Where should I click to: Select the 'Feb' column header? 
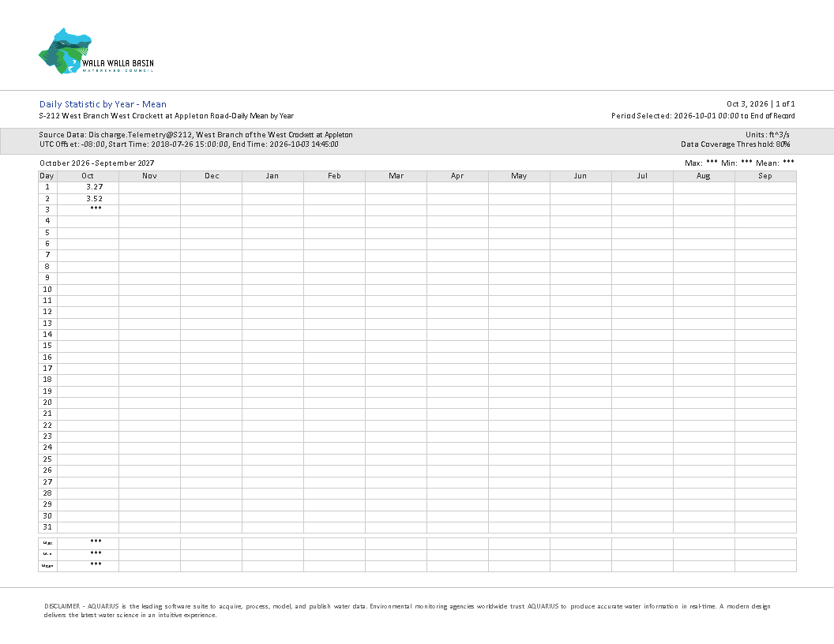(x=334, y=176)
